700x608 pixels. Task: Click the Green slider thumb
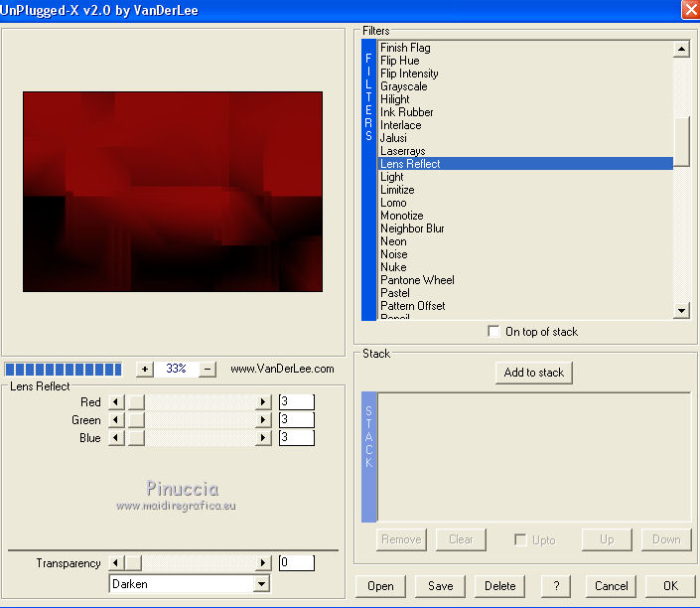click(x=136, y=420)
